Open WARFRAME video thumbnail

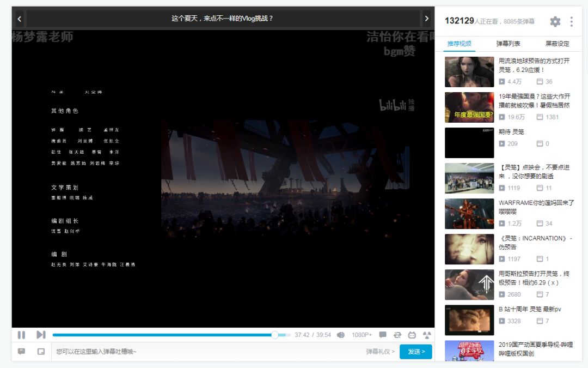click(469, 214)
